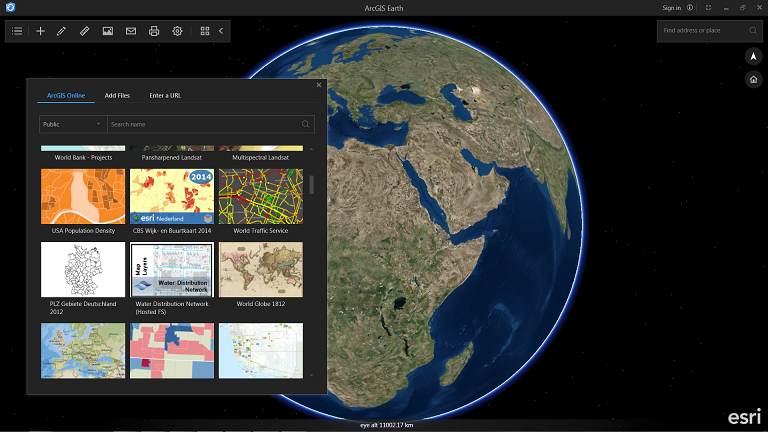Select the Europe map thumbnail in bottom row
768x432 pixels.
(x=83, y=350)
